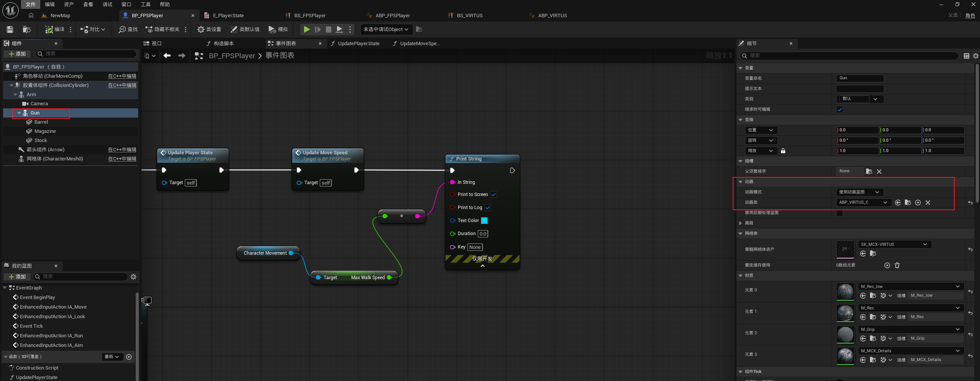The height and width of the screenshot is (381, 980).
Task: Open the 位置 (Location) type dropdown
Action: click(761, 130)
